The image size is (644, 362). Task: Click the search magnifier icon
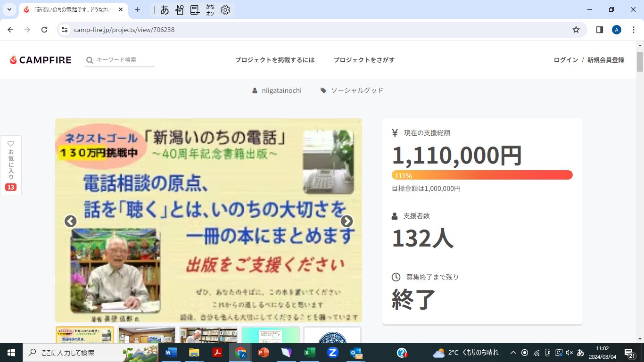(x=90, y=60)
